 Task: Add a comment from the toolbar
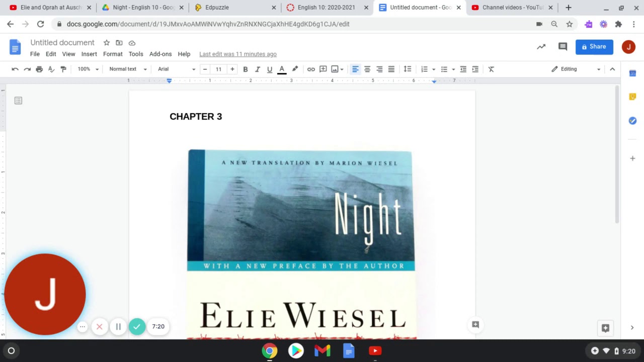click(323, 69)
